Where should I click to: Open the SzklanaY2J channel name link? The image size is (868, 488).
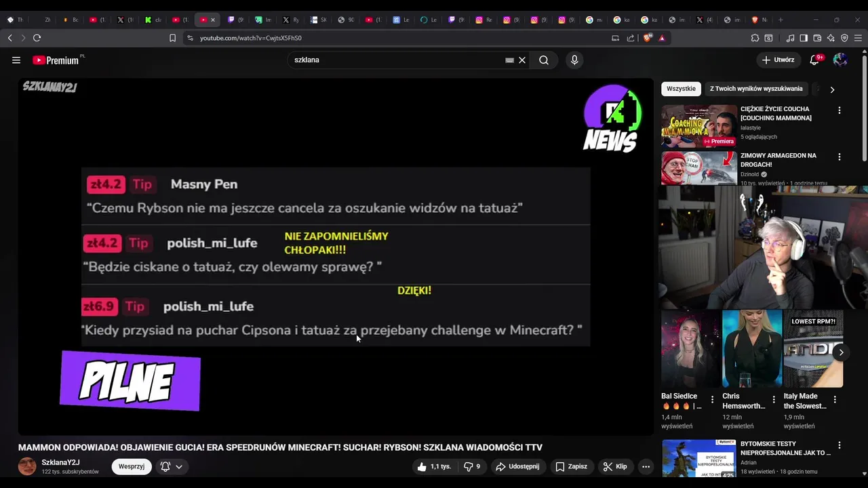pyautogui.click(x=60, y=462)
